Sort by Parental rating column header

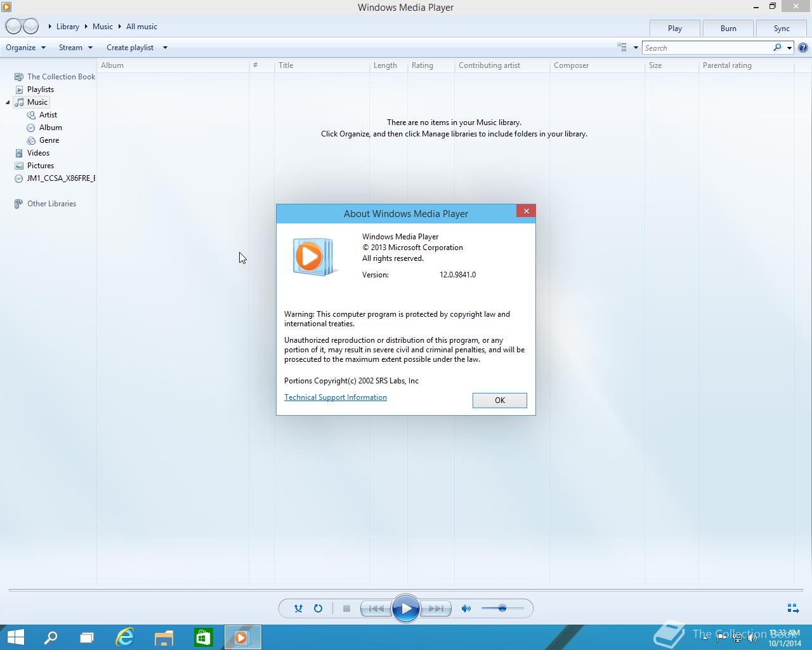[x=747, y=65]
